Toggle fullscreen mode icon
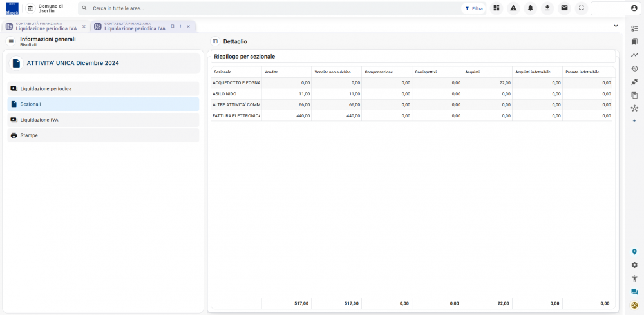The width and height of the screenshot is (644, 315). pos(581,8)
